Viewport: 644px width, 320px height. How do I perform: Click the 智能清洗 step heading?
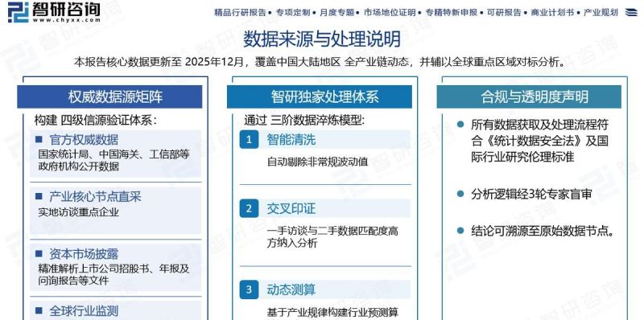(x=291, y=139)
